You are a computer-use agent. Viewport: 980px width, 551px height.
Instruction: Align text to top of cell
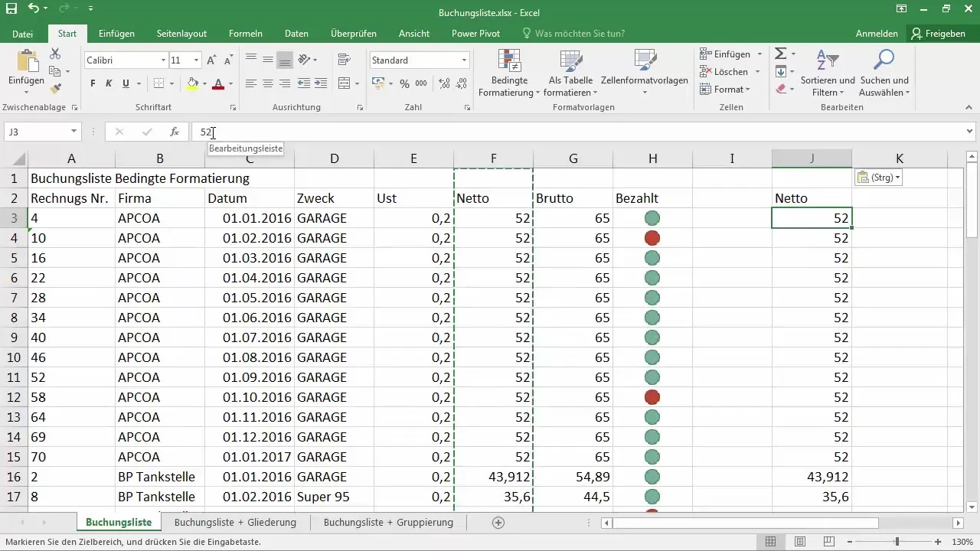pos(251,60)
